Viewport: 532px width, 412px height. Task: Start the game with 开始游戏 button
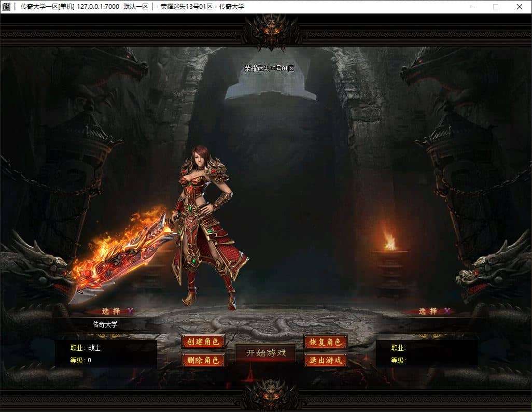(265, 353)
